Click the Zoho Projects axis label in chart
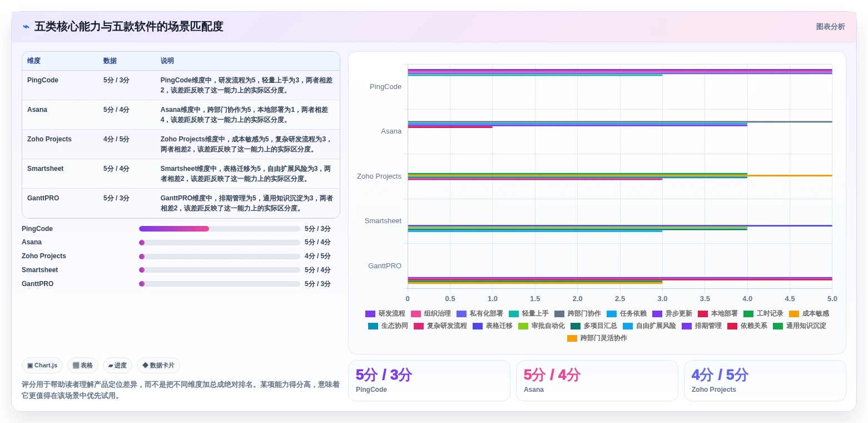 [x=379, y=176]
